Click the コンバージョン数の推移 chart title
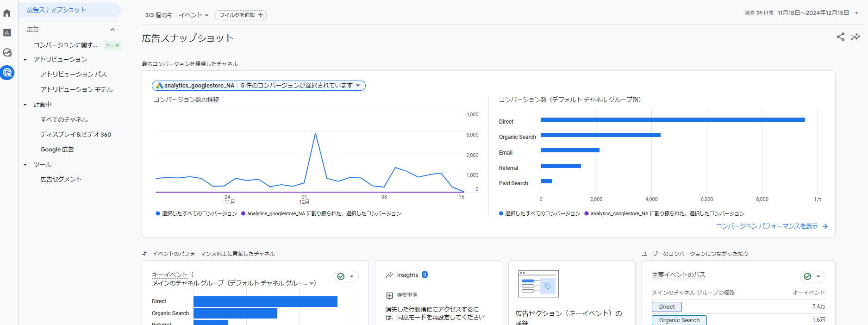This screenshot has height=325, width=868. coord(186,100)
